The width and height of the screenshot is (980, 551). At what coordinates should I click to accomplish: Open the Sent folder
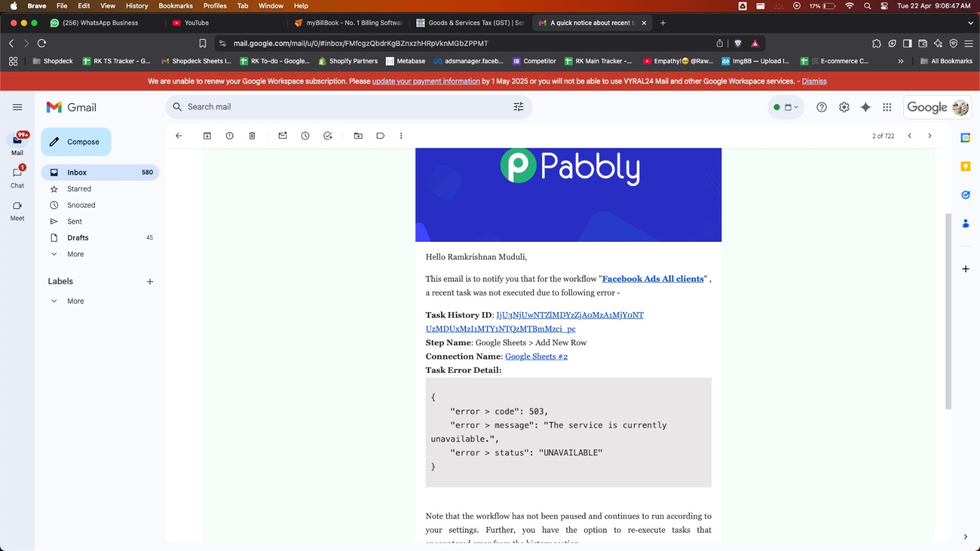[100, 222]
